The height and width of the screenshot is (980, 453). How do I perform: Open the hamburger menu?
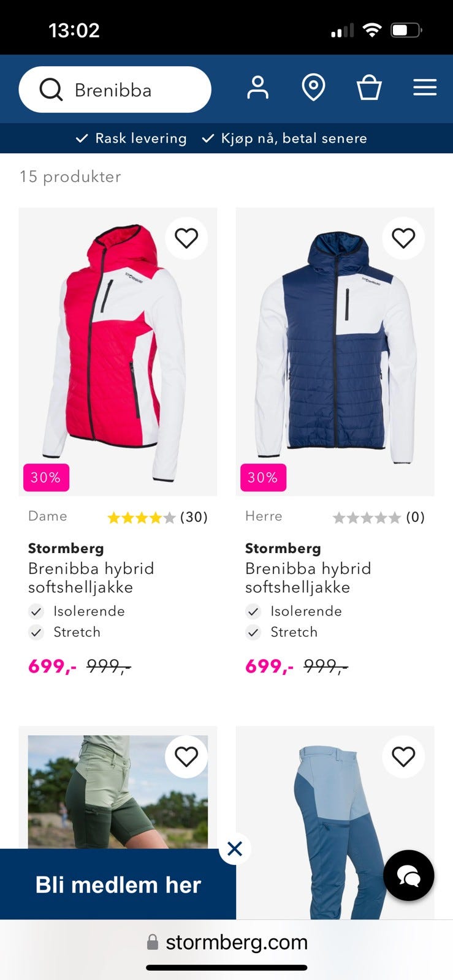pyautogui.click(x=425, y=88)
